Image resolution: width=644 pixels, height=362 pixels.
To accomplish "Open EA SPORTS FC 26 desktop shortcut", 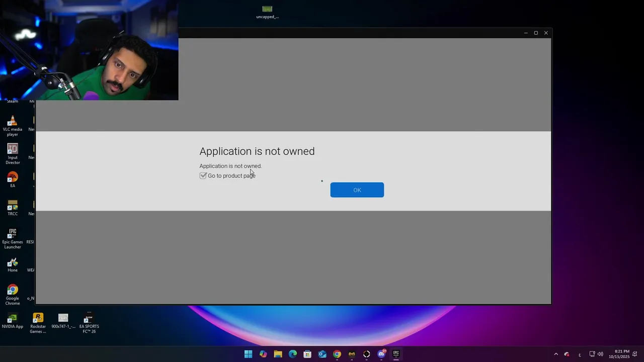I will (x=89, y=323).
